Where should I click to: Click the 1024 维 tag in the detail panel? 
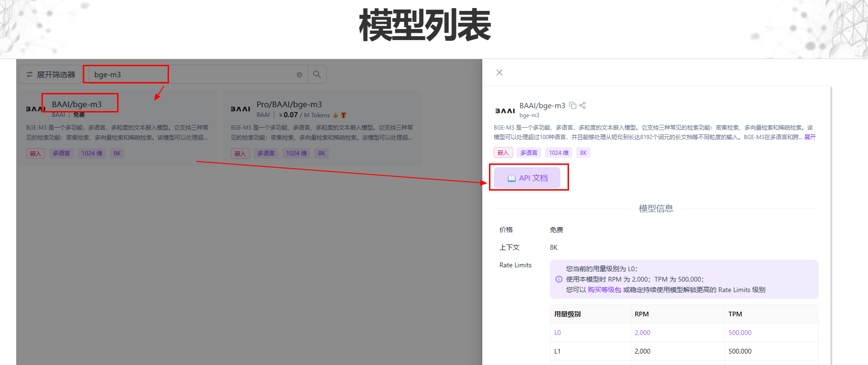click(559, 152)
